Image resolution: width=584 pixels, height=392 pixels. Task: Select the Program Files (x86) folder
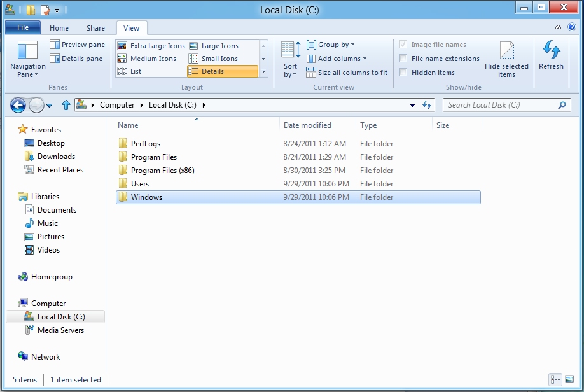(x=298, y=171)
